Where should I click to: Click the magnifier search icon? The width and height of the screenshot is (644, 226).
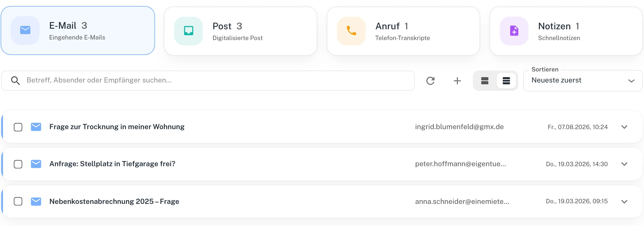click(15, 80)
